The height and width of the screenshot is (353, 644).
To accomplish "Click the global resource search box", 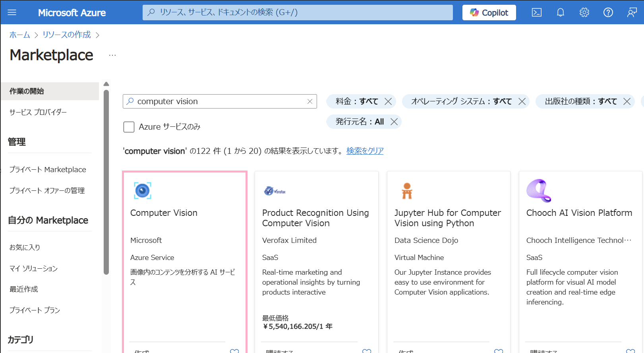I will pyautogui.click(x=298, y=12).
